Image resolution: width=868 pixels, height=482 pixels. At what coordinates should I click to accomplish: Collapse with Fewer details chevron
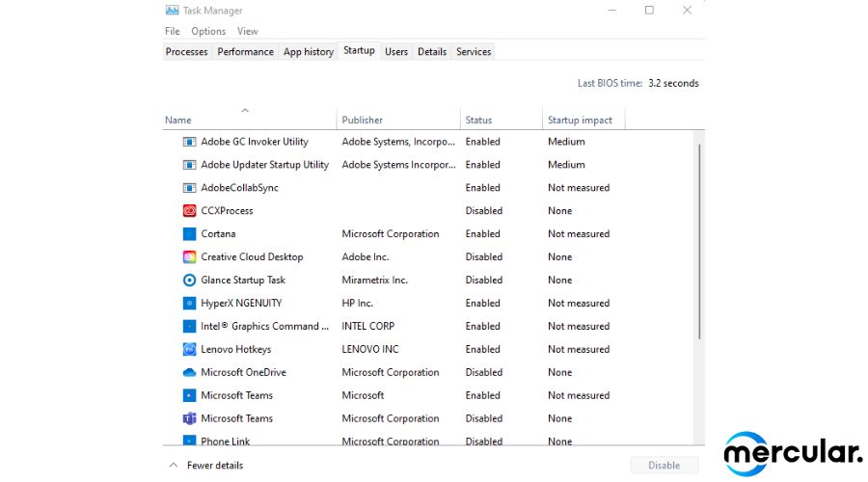[174, 466]
